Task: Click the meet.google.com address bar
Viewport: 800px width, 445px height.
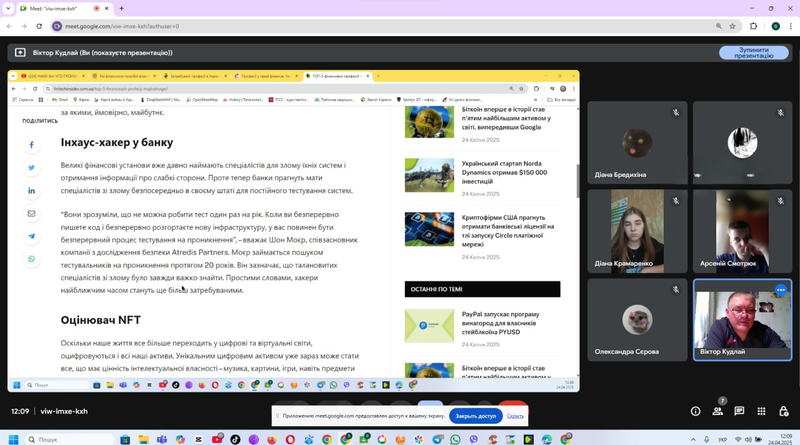Action: [x=383, y=26]
